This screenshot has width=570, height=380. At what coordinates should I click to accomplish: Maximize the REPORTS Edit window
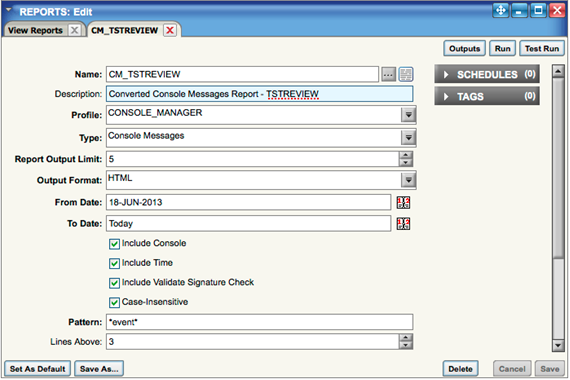pos(538,11)
